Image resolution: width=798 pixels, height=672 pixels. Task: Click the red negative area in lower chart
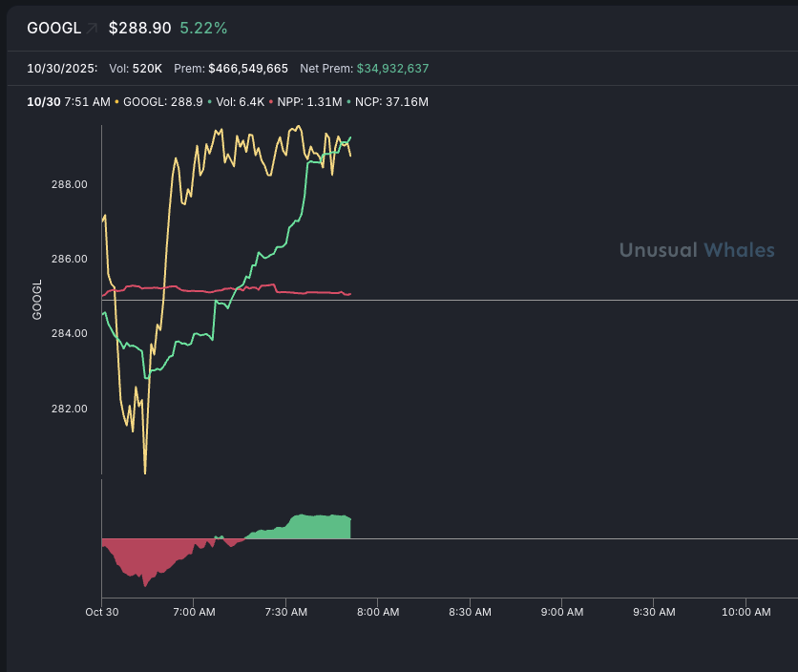click(143, 558)
